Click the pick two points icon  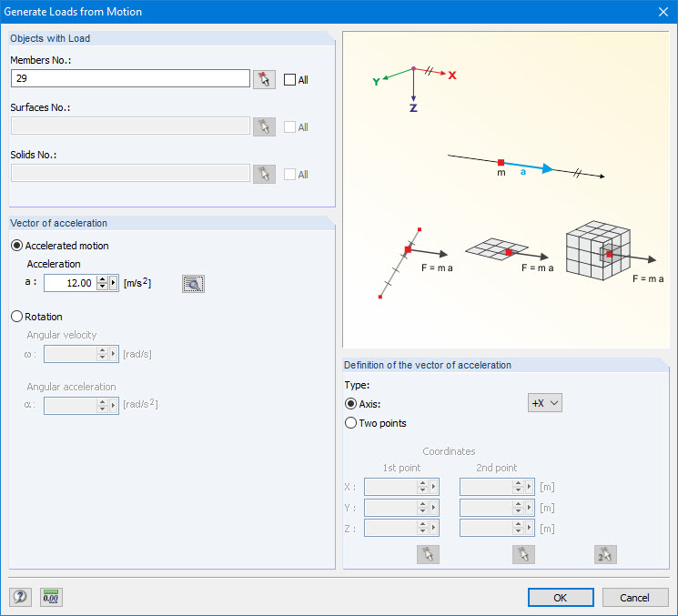tap(605, 554)
